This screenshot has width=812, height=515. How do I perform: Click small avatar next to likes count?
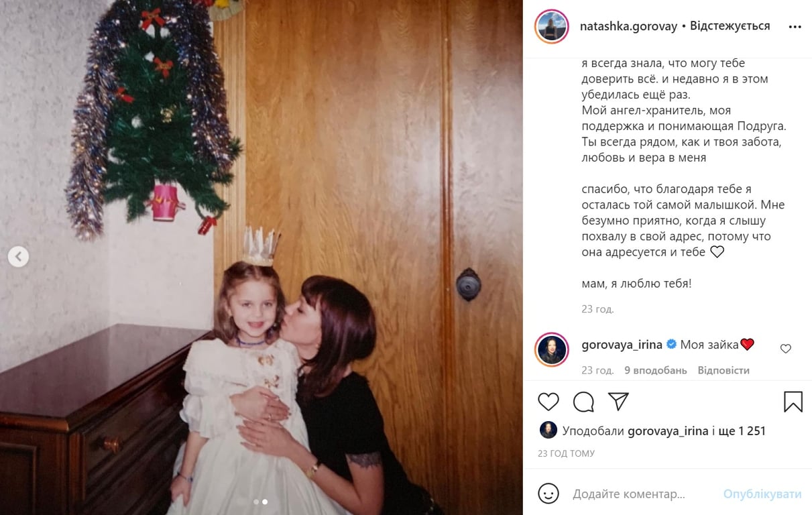[548, 431]
